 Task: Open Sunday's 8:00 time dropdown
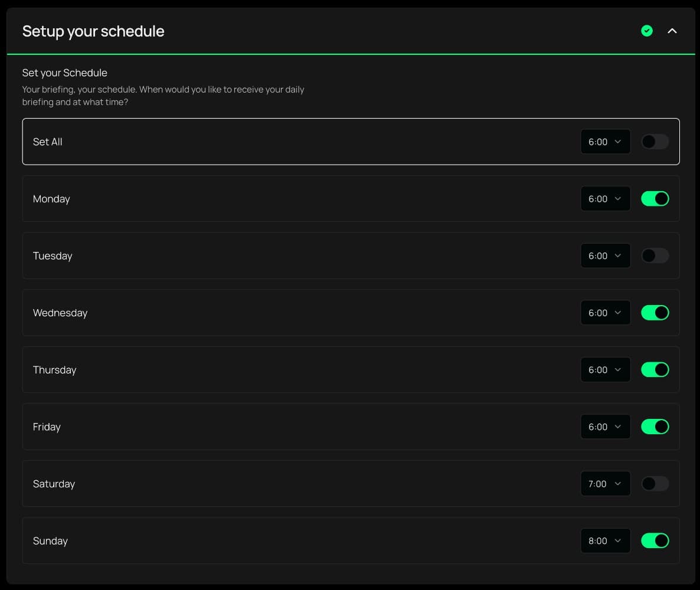(606, 541)
